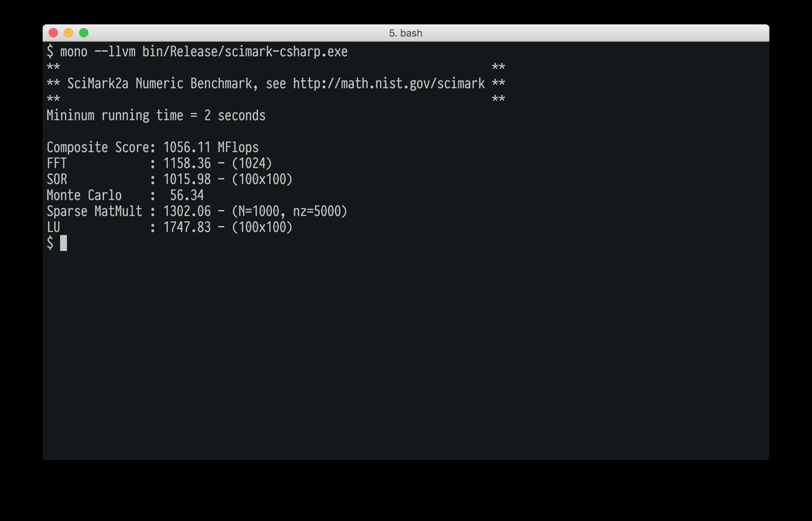Click the Composite Score value 1056.11
Image resolution: width=812 pixels, height=521 pixels.
click(187, 148)
